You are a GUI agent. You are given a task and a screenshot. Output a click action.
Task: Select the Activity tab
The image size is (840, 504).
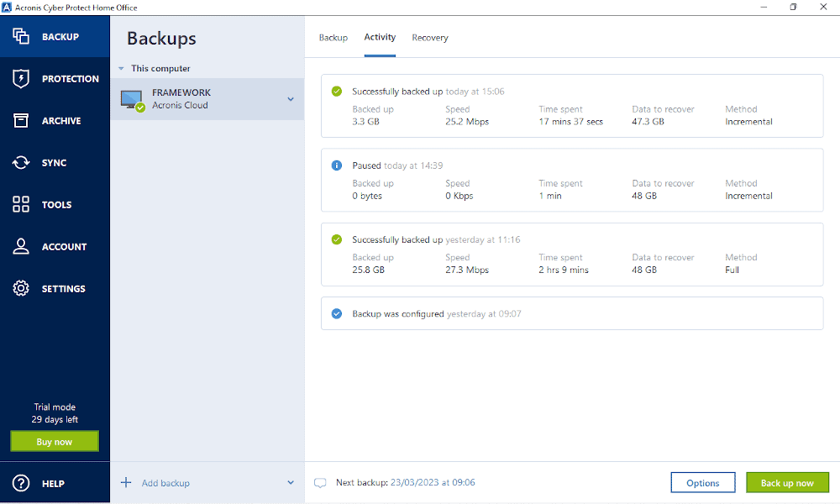click(380, 37)
